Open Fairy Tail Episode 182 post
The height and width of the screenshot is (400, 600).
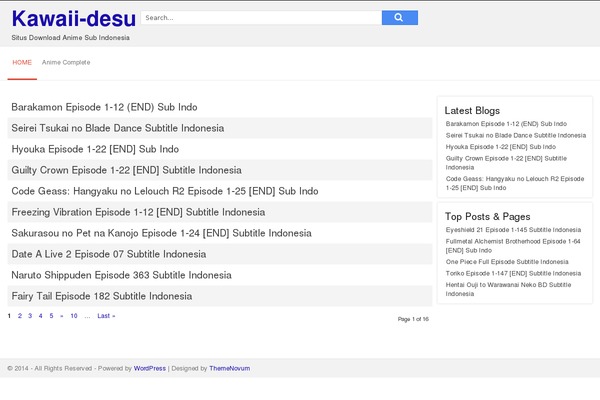click(x=101, y=296)
